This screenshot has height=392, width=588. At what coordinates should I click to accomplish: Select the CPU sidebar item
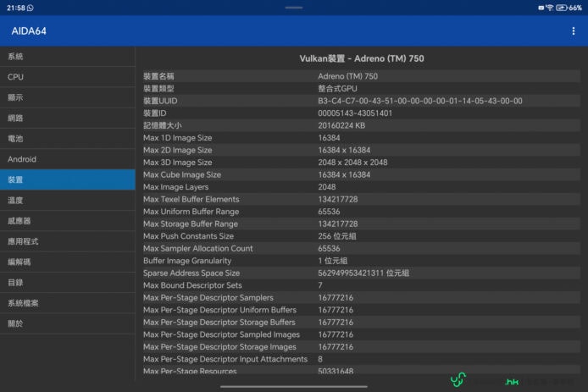pyautogui.click(x=15, y=77)
